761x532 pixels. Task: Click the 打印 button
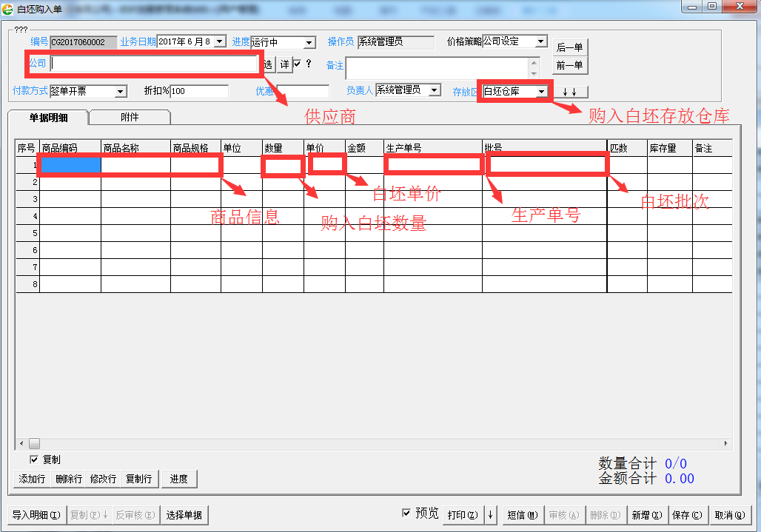(x=463, y=515)
